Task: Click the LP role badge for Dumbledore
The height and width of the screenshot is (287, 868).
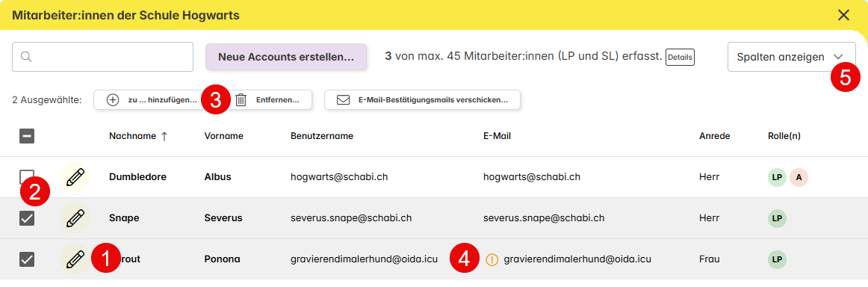Action: 777,177
